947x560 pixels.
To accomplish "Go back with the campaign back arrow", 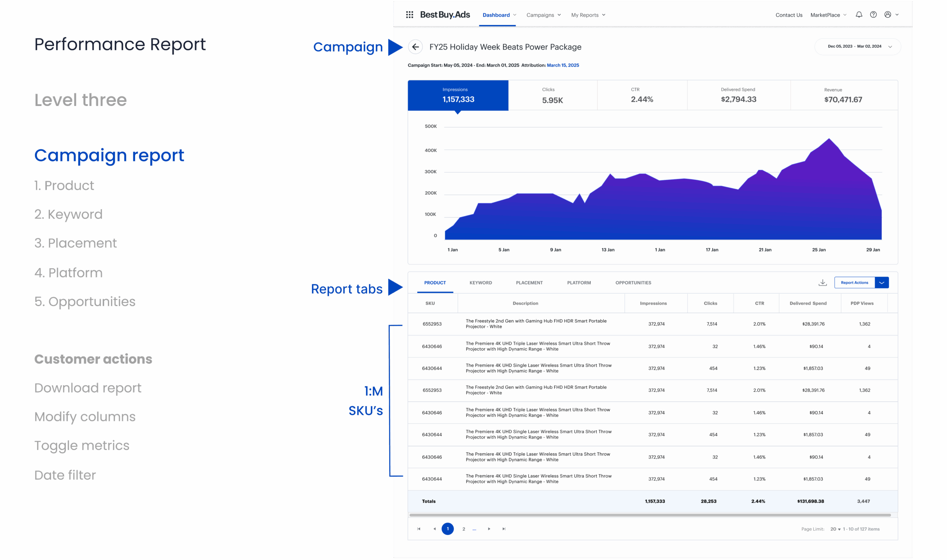I will tap(415, 47).
